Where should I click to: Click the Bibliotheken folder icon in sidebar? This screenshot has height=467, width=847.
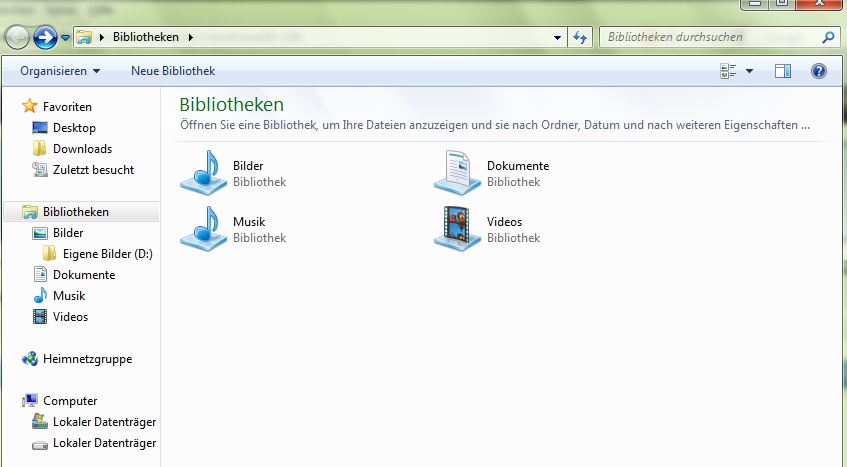tap(30, 212)
